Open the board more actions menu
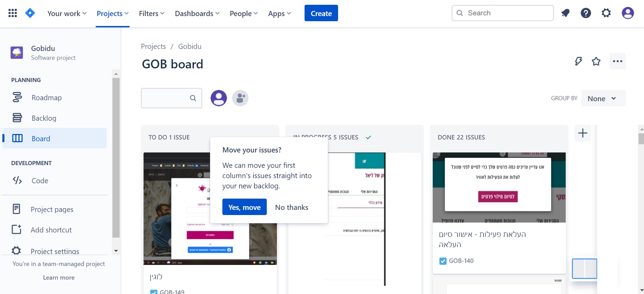The width and height of the screenshot is (644, 294). (618, 61)
